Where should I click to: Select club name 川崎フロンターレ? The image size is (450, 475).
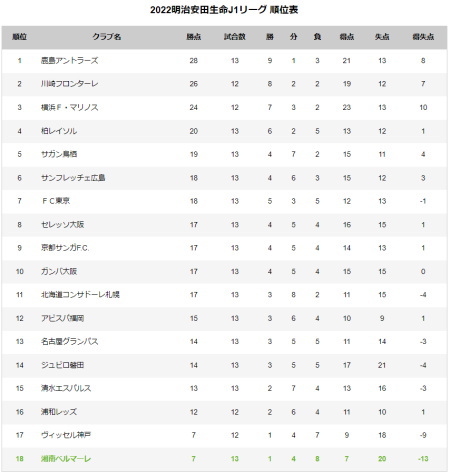coord(70,84)
